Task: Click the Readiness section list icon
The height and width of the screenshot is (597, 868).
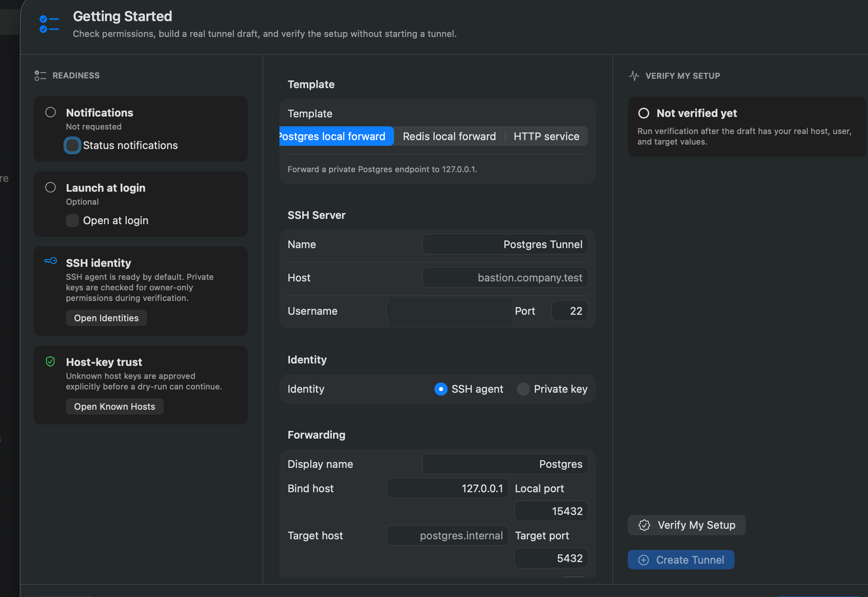Action: tap(40, 75)
